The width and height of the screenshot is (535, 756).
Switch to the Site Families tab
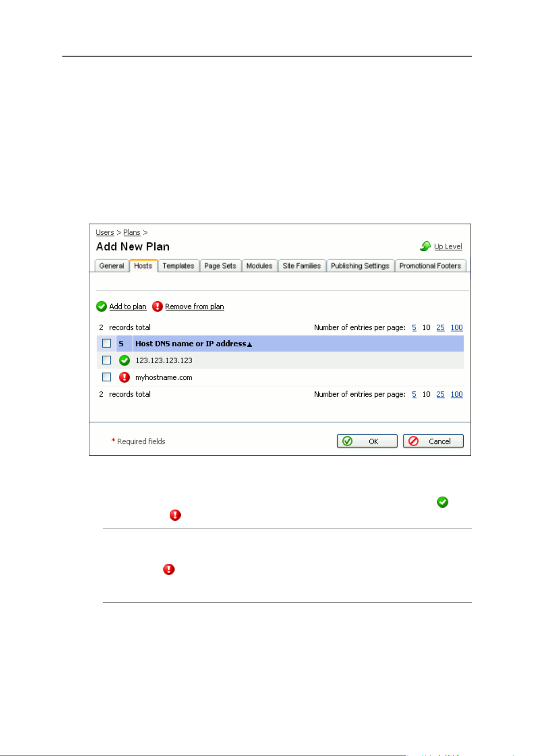pyautogui.click(x=302, y=266)
